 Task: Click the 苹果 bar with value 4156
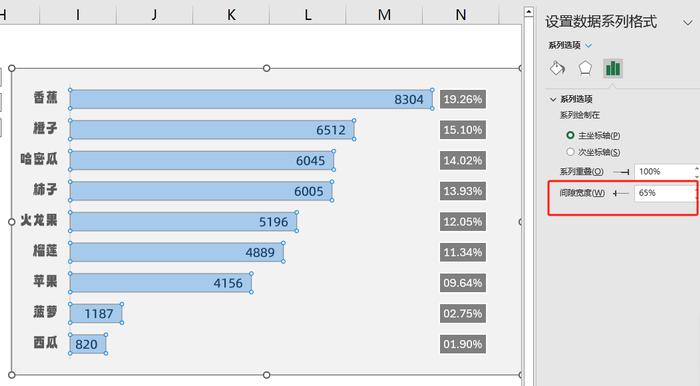pyautogui.click(x=161, y=283)
